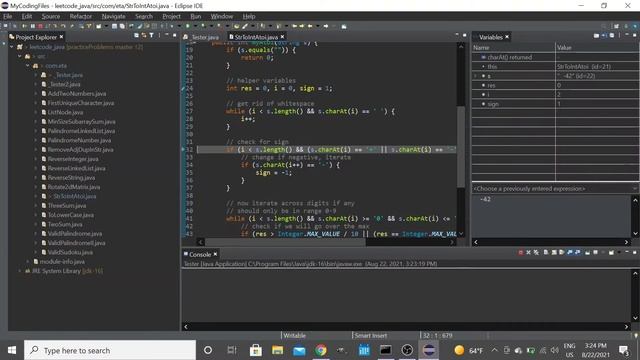Display selected console icon
Screen dimensions: 640x360
[x=595, y=253]
